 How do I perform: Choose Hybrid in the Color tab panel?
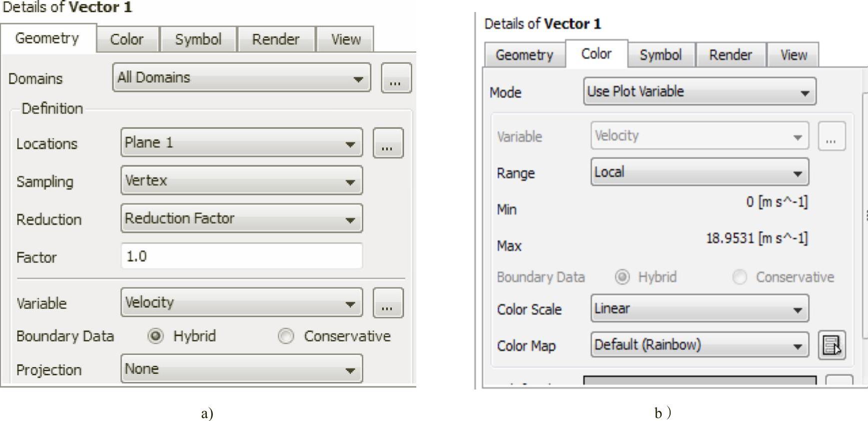point(622,277)
